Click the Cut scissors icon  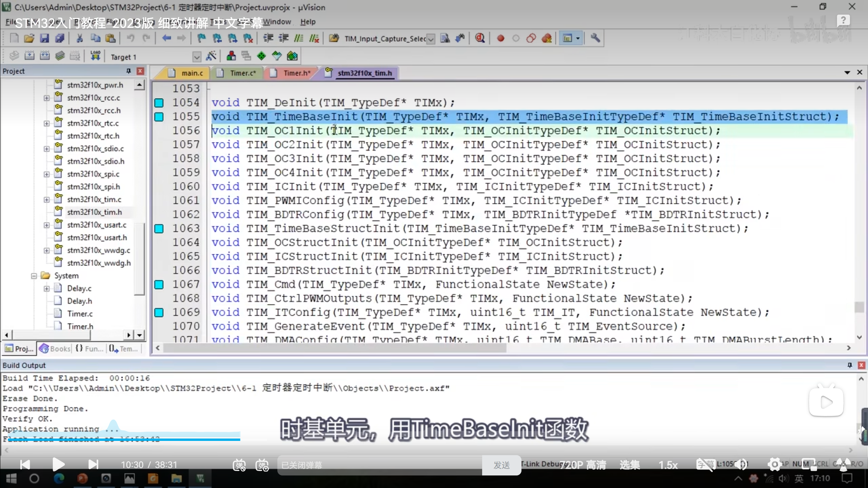point(80,38)
